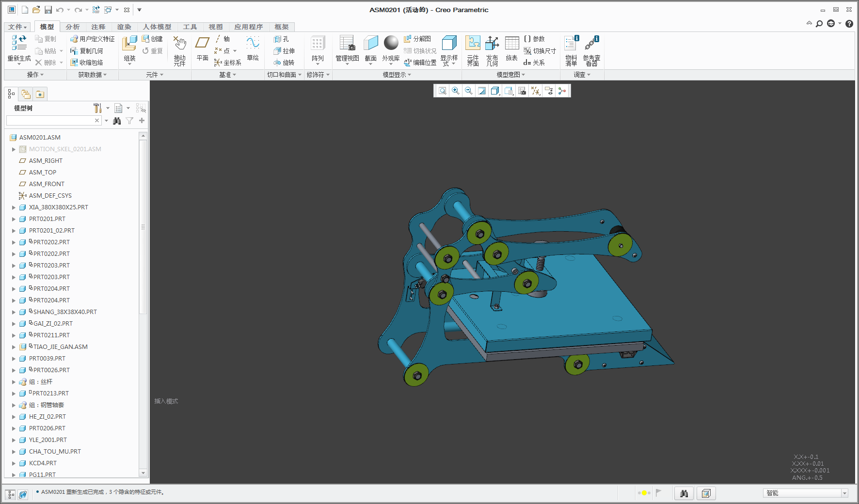Toggle Switch Dimensions (切换尺寸)
859x504 pixels.
(x=540, y=51)
